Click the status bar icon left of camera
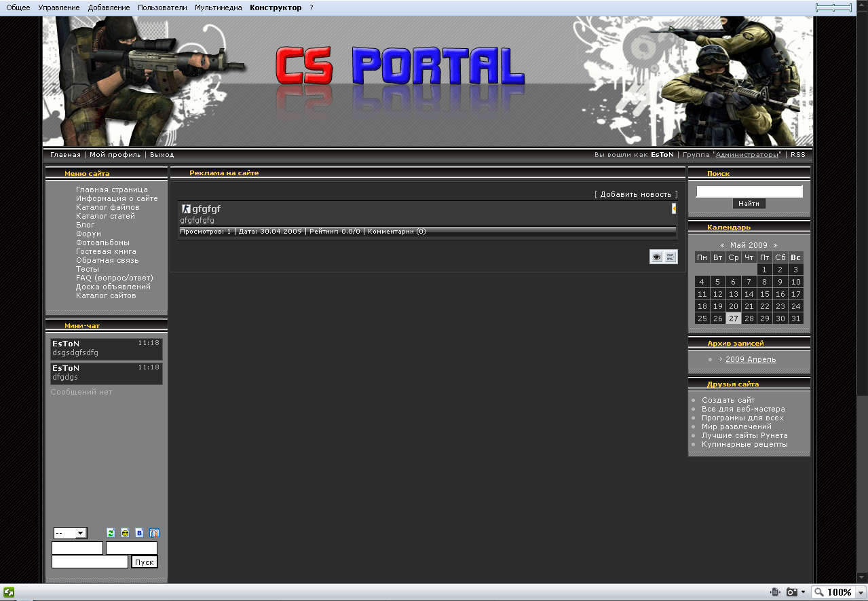Image resolution: width=868 pixels, height=601 pixels. click(774, 592)
